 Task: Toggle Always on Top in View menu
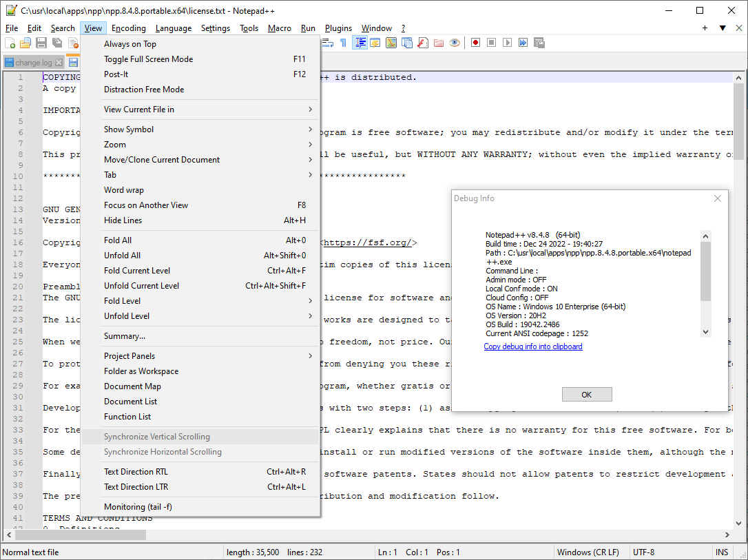coord(200,44)
